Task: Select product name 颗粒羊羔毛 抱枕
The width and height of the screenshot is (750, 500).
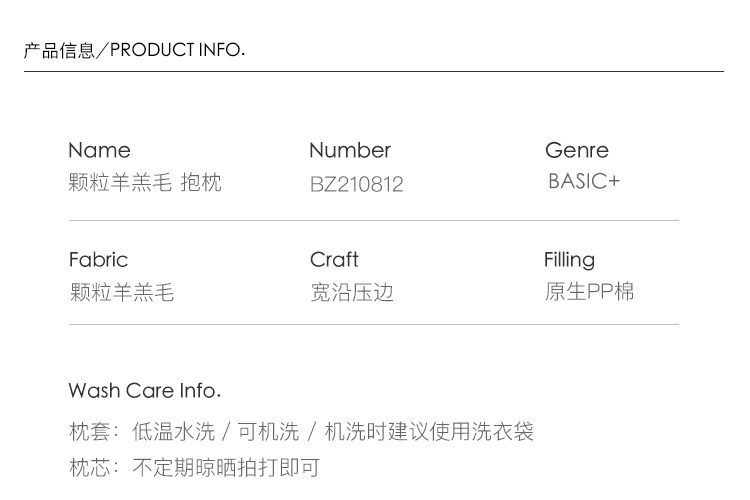Action: pyautogui.click(x=145, y=183)
